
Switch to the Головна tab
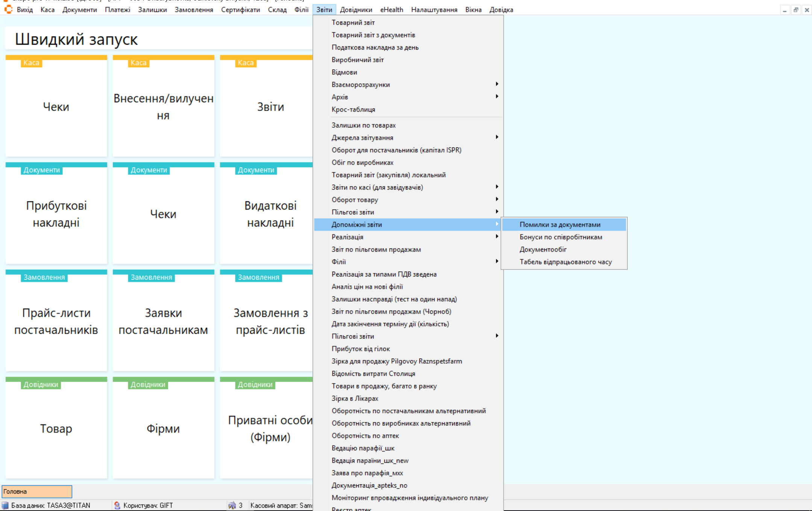(36, 491)
